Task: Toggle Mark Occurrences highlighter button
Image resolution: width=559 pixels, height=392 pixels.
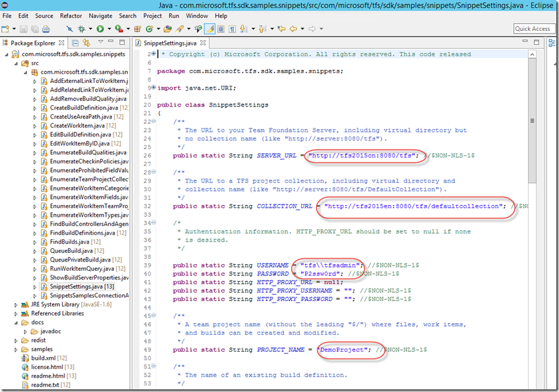Action: (x=210, y=29)
